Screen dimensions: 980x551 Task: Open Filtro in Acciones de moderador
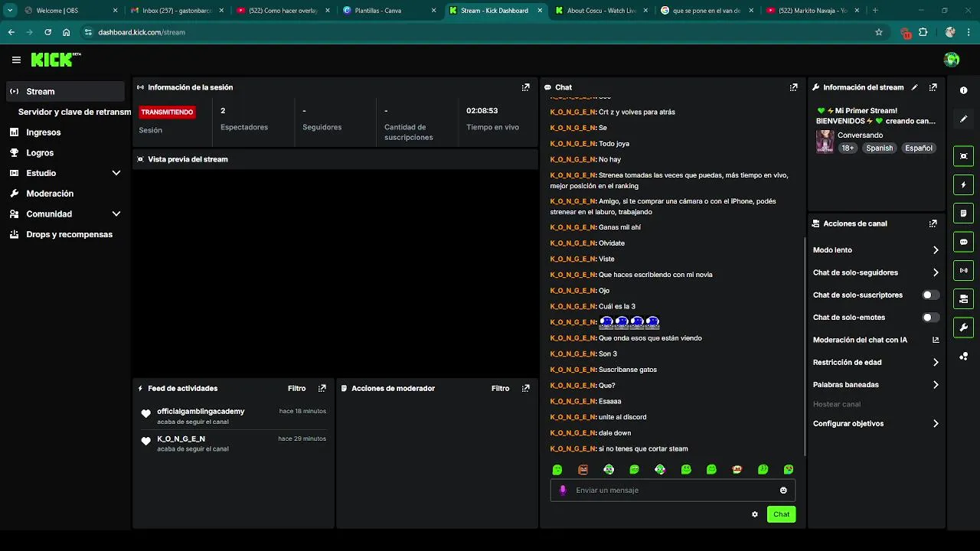500,388
